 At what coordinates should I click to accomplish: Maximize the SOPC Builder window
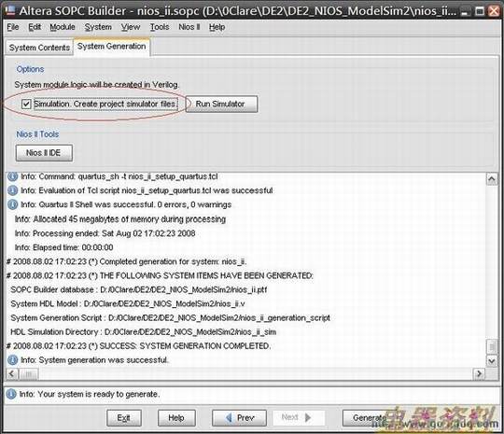480,11
